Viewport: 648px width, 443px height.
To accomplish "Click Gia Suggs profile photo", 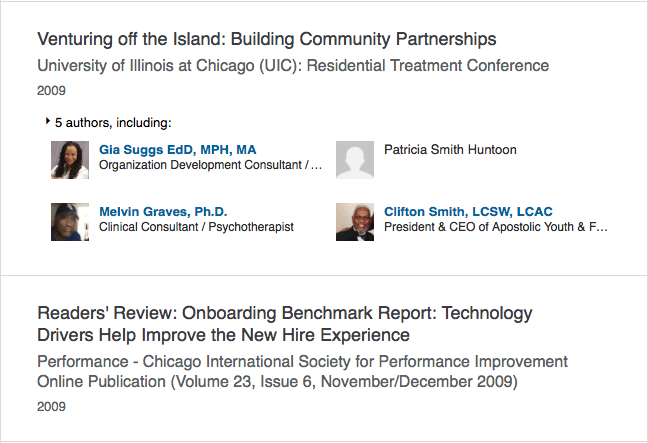I will coord(70,160).
